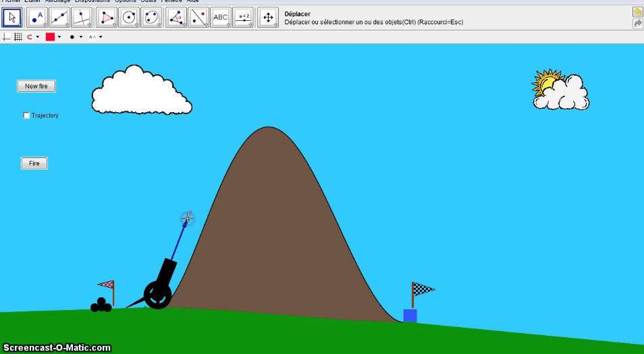Choose the Angle measurement tool
The height and width of the screenshot is (354, 644).
pos(176,18)
